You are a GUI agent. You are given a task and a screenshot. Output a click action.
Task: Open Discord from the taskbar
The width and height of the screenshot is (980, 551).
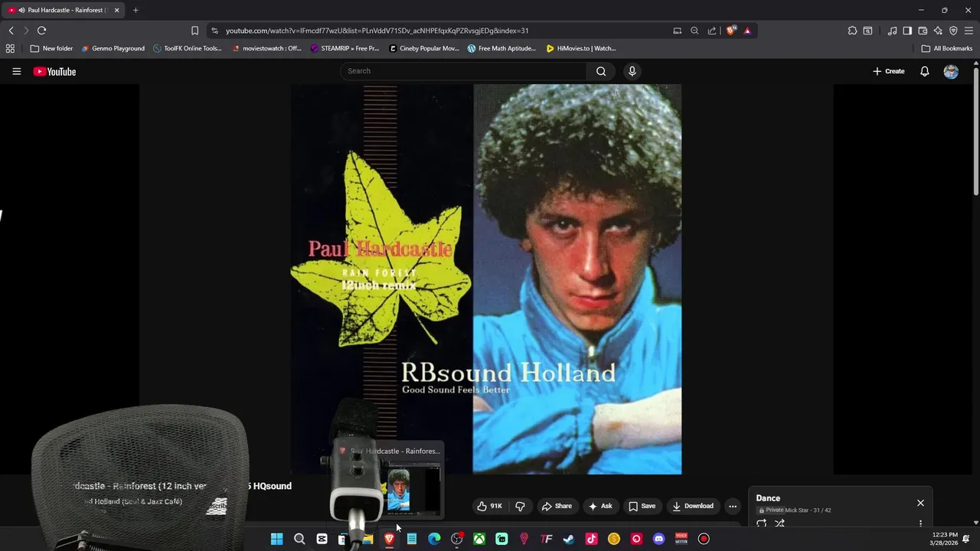(658, 539)
